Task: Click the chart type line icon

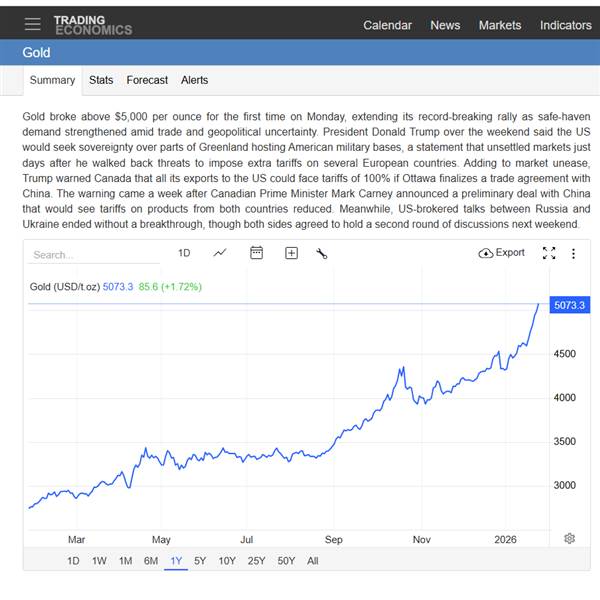Action: pyautogui.click(x=220, y=253)
